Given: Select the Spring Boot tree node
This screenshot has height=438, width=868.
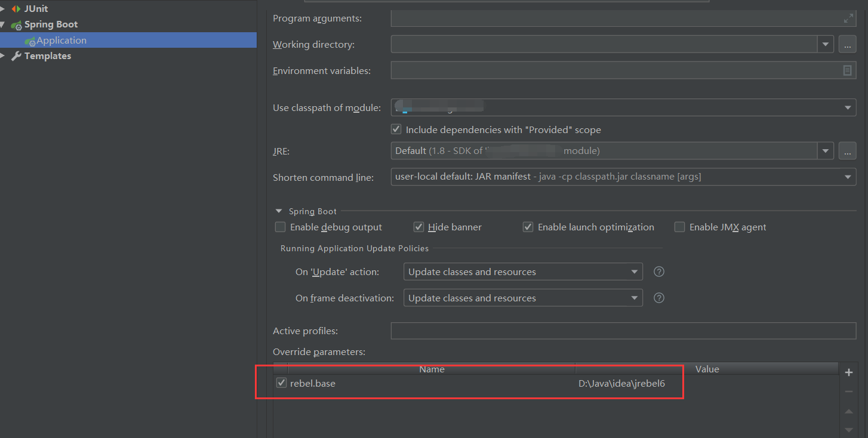Looking at the screenshot, I should [x=51, y=24].
